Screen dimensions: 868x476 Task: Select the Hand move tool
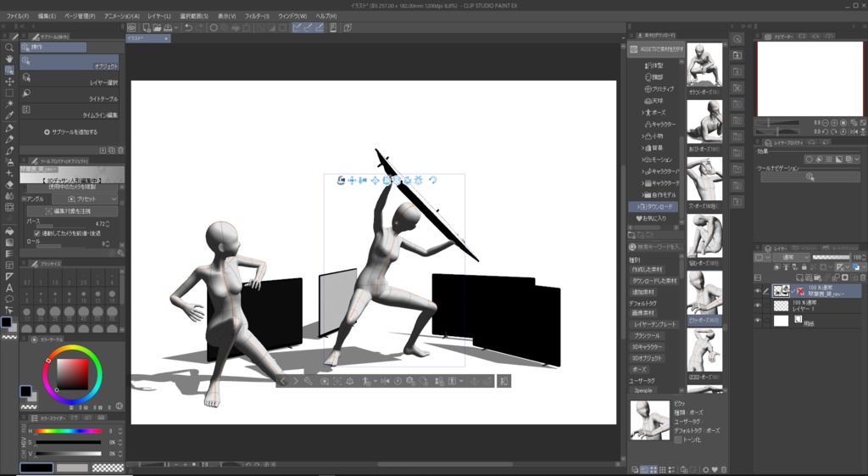[9, 59]
